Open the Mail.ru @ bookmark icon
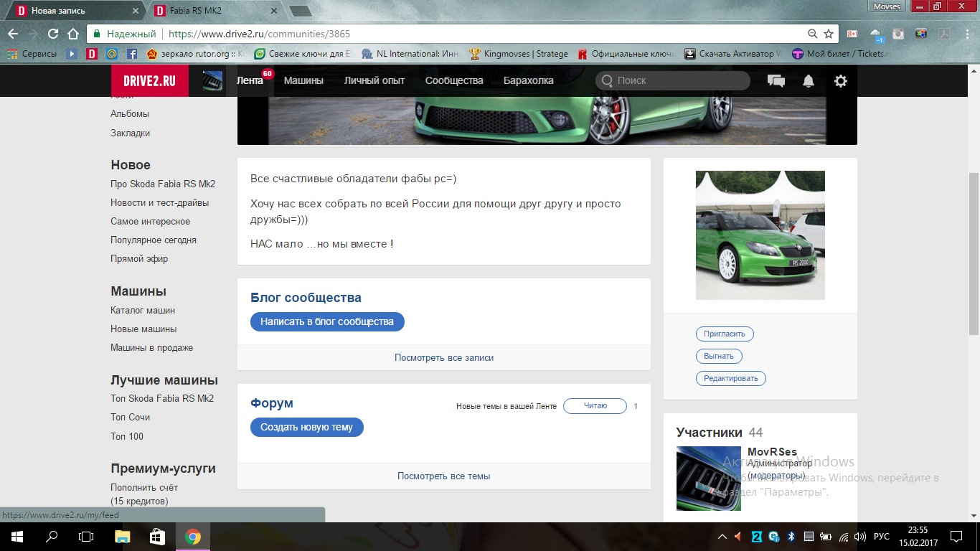 [112, 54]
